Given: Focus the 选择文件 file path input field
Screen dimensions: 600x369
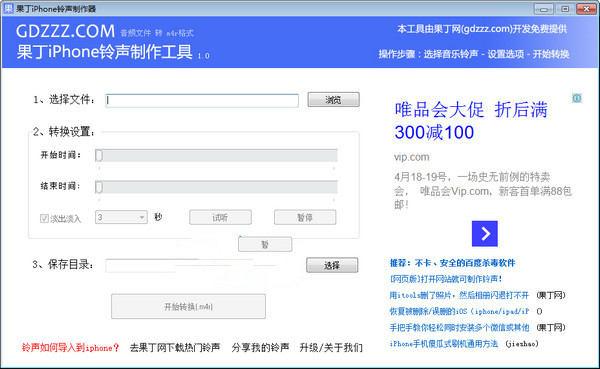Looking at the screenshot, I should click(x=202, y=101).
